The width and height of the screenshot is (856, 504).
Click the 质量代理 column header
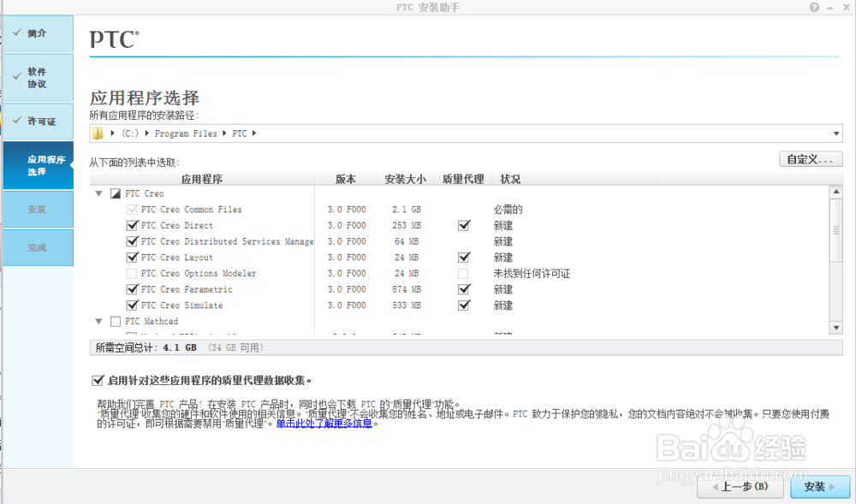pyautogui.click(x=463, y=179)
